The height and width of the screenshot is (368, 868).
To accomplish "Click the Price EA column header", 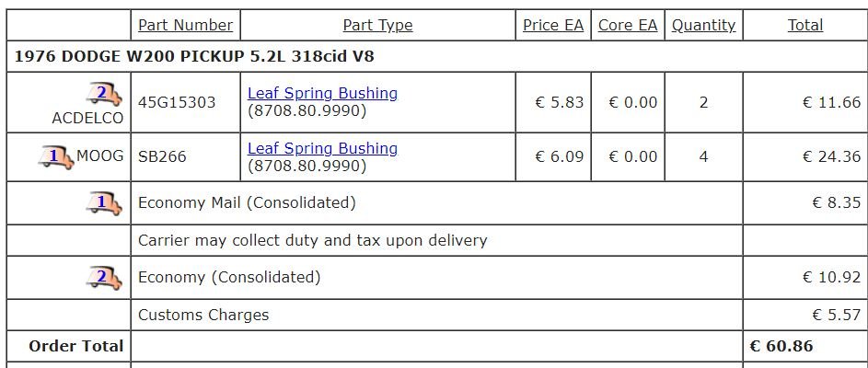I will 552,25.
